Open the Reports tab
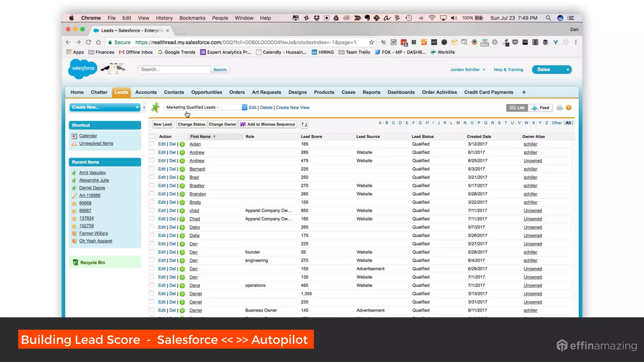 pyautogui.click(x=371, y=92)
